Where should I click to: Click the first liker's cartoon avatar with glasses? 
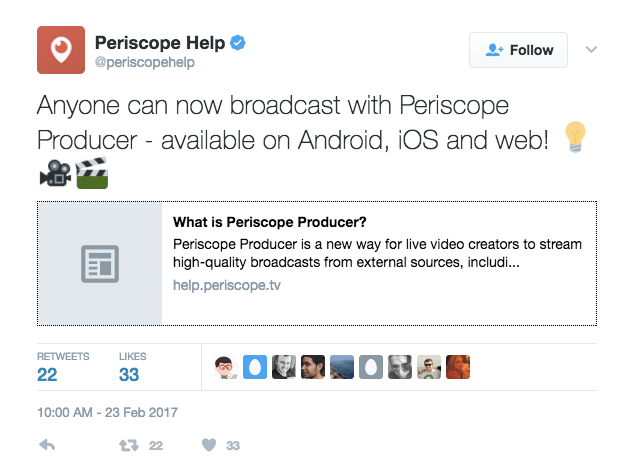[226, 367]
